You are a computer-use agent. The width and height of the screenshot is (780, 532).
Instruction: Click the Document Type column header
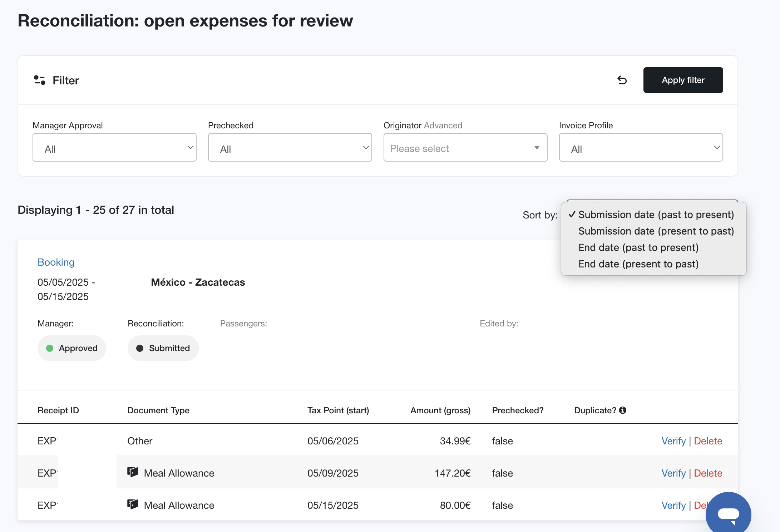click(158, 410)
